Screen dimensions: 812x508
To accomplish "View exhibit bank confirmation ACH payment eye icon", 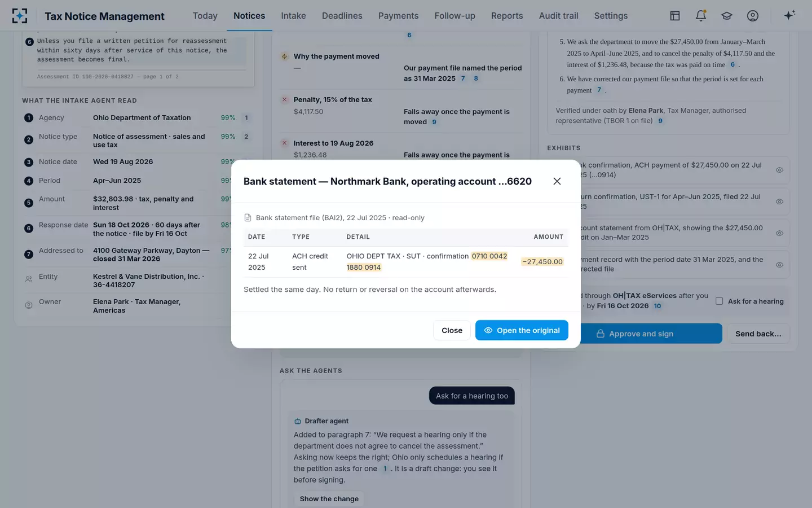I will (779, 170).
